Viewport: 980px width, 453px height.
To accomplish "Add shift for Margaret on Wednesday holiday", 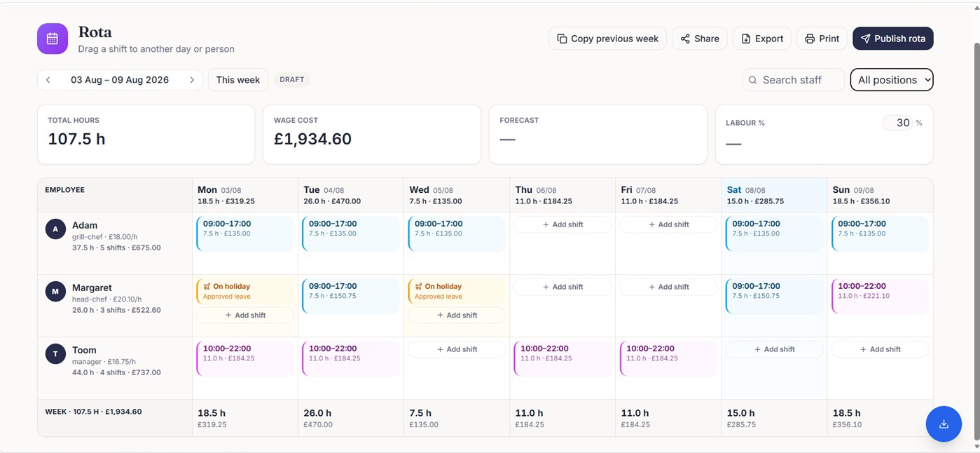I will point(457,316).
